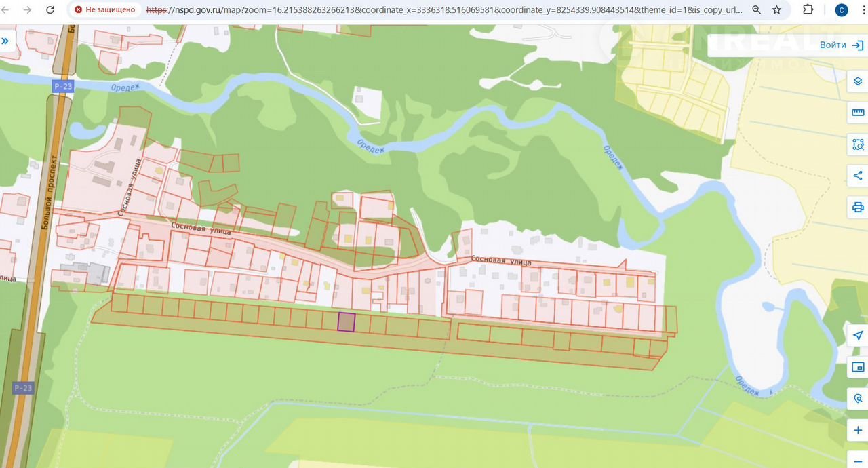Bookmark this page with the star icon
This screenshot has width=868, height=468.
777,10
